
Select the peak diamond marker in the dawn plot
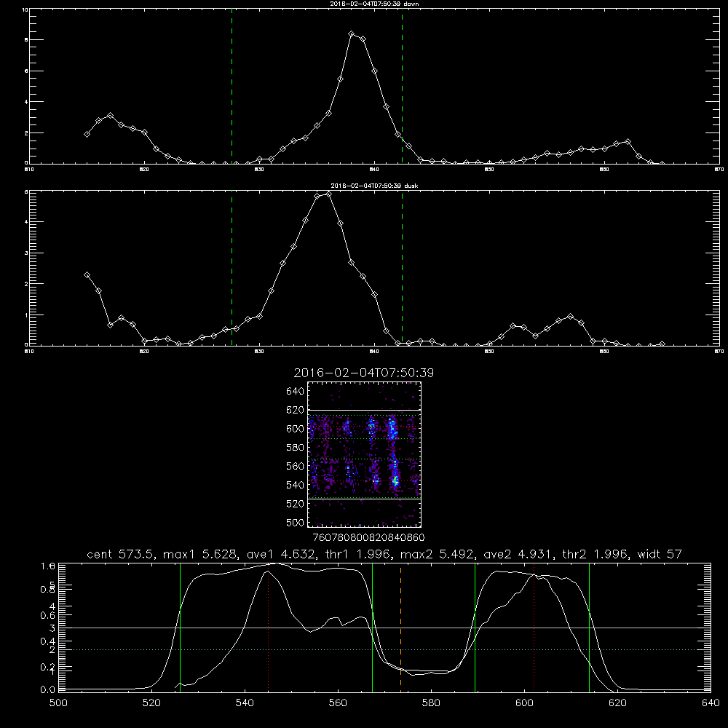click(x=352, y=34)
